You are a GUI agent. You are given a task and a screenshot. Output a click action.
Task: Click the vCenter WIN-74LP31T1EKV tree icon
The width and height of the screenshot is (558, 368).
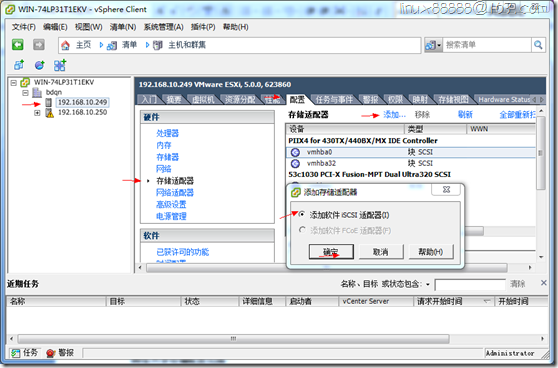tap(25, 83)
